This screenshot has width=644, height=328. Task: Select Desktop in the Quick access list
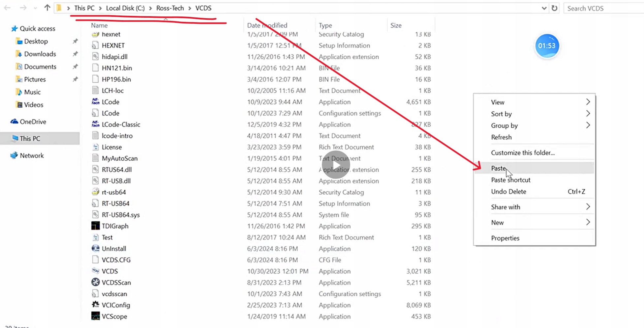[x=36, y=41]
